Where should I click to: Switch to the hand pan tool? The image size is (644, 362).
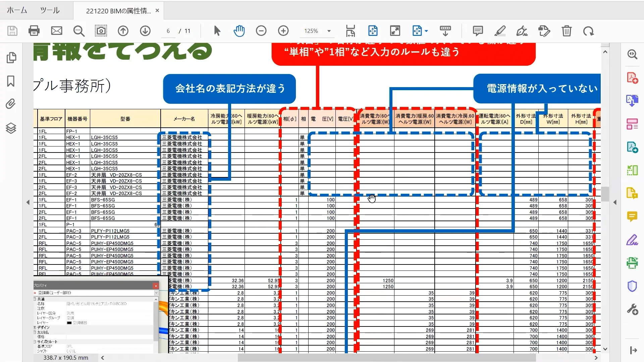click(239, 31)
